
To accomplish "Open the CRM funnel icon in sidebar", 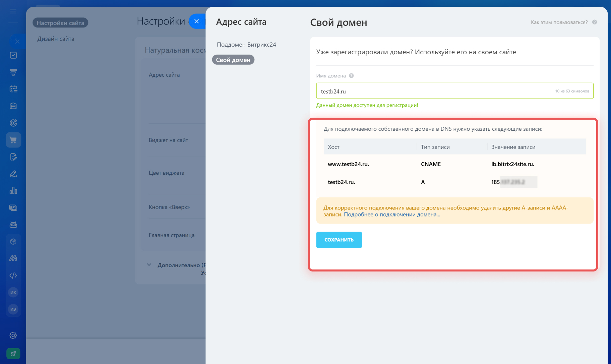I will click(13, 72).
